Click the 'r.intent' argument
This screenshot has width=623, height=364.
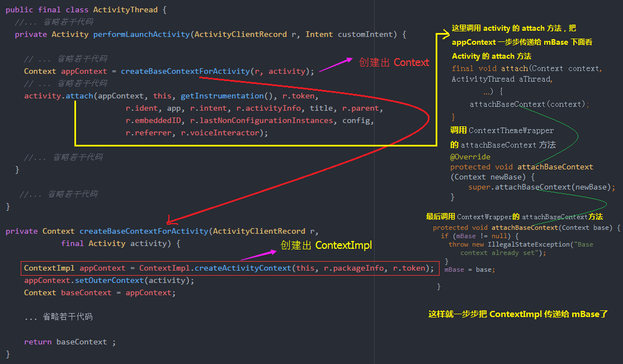pos(208,108)
